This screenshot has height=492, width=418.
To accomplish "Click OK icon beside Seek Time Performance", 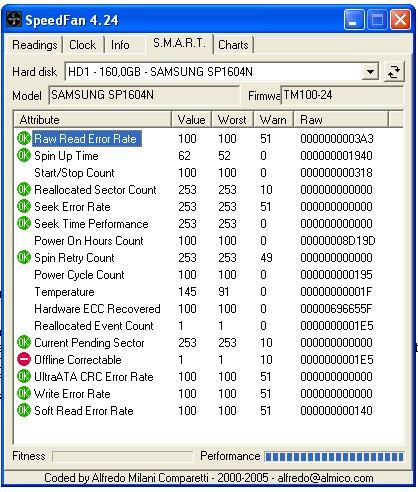I will [x=24, y=223].
